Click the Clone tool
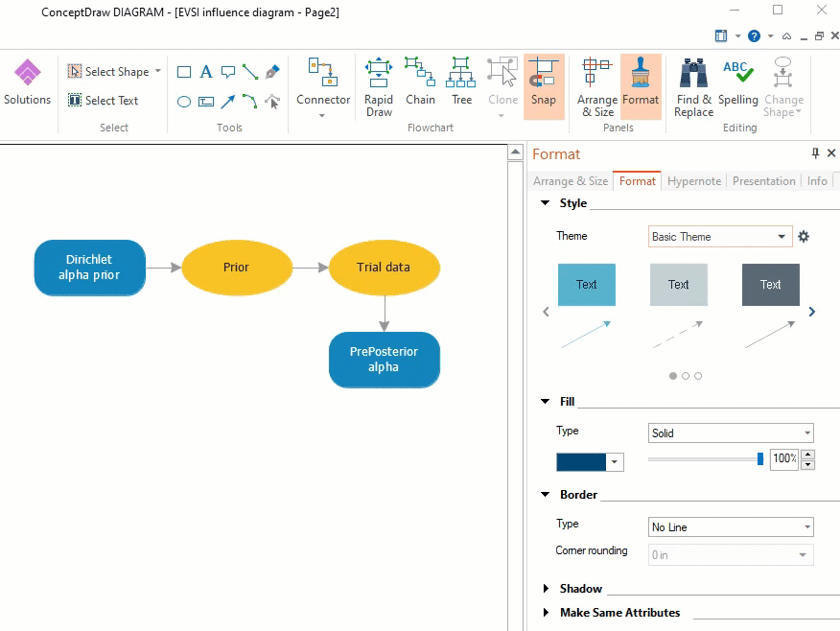The width and height of the screenshot is (840, 631). (x=502, y=82)
